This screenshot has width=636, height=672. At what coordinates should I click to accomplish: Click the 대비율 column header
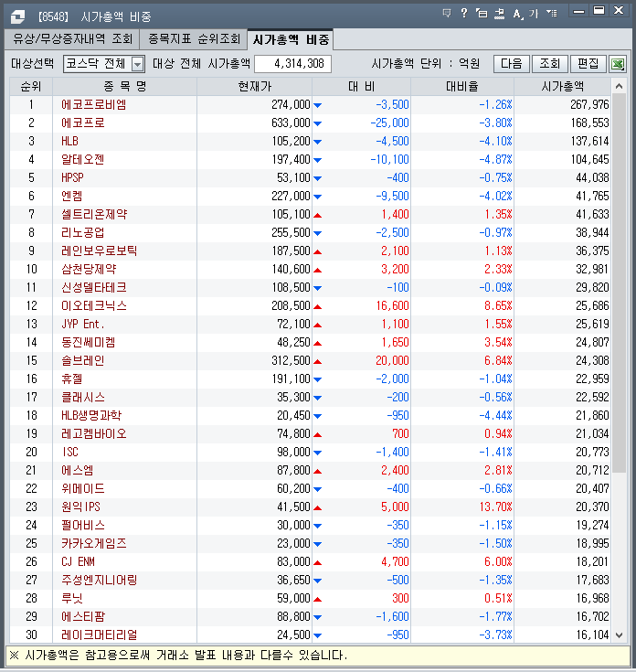pos(462,87)
